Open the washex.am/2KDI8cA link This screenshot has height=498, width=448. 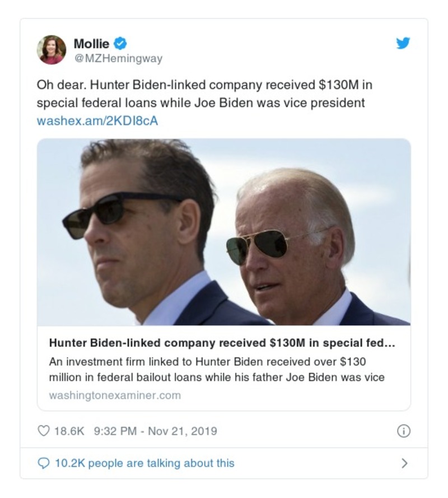[97, 120]
